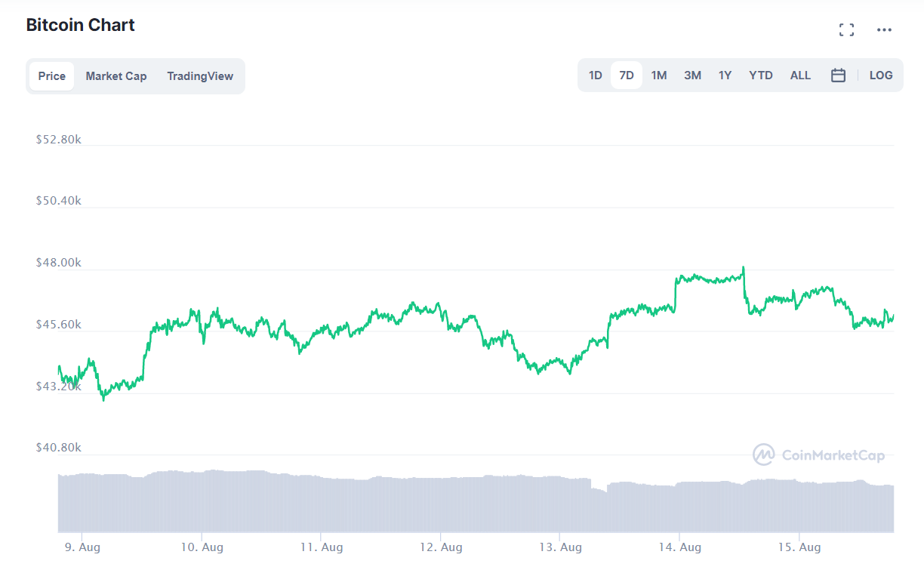This screenshot has width=924, height=573.
Task: Select the 1M time range
Action: (658, 75)
